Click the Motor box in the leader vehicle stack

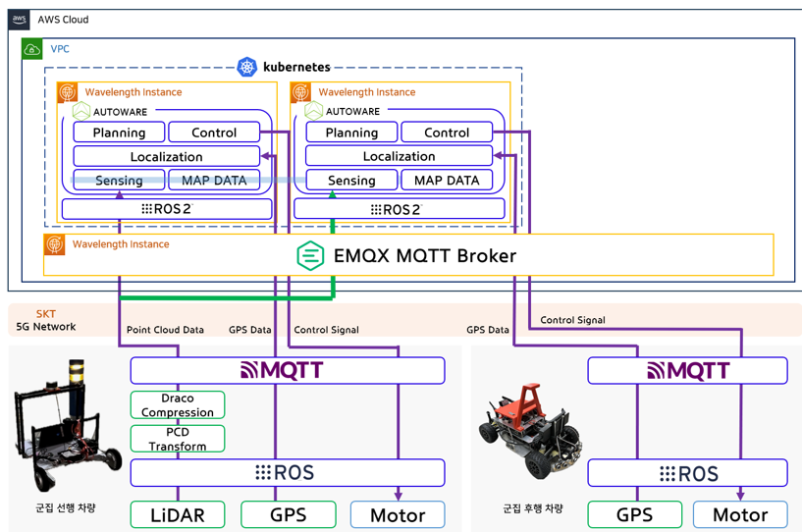pos(398,514)
